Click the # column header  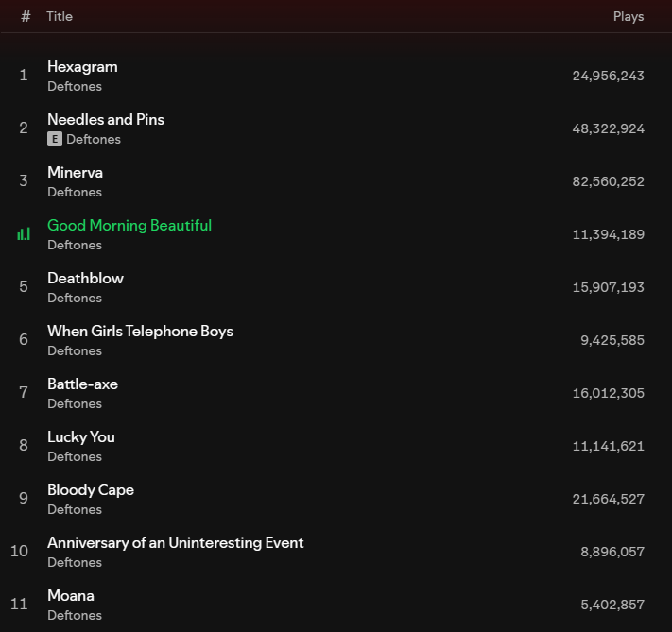26,16
